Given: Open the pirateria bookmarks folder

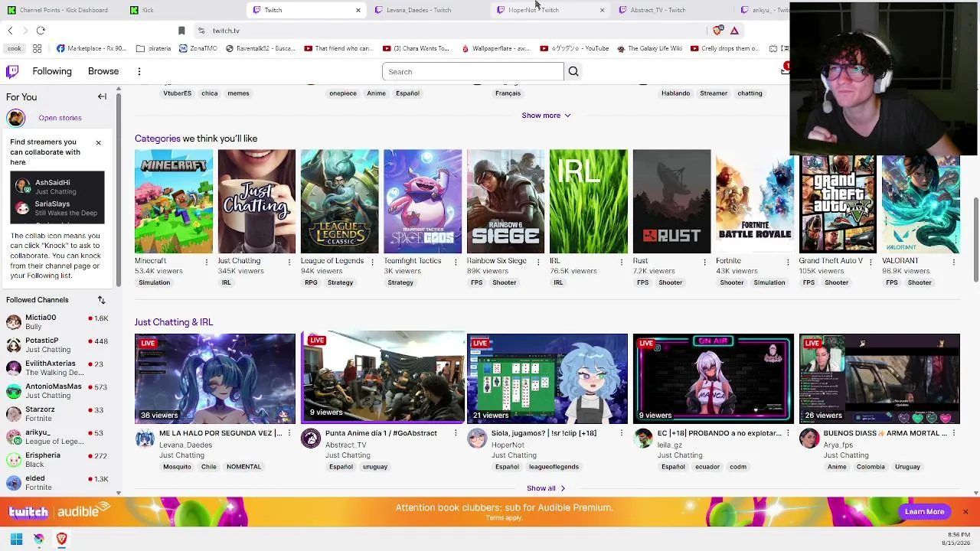Looking at the screenshot, I should coord(154,48).
